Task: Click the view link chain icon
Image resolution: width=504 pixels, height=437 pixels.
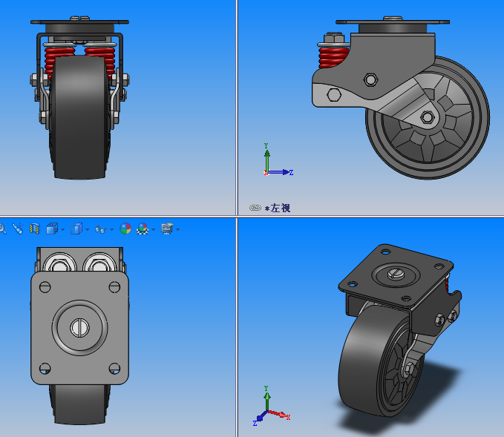Action: (x=255, y=208)
